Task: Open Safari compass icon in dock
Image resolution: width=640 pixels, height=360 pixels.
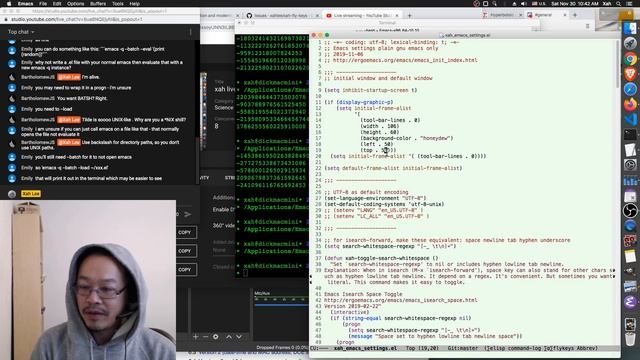Action: [x=630, y=89]
